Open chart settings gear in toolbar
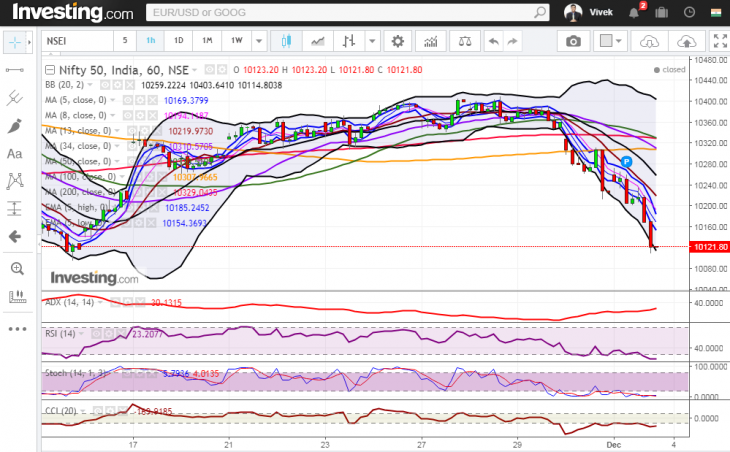The image size is (730, 452). point(398,41)
